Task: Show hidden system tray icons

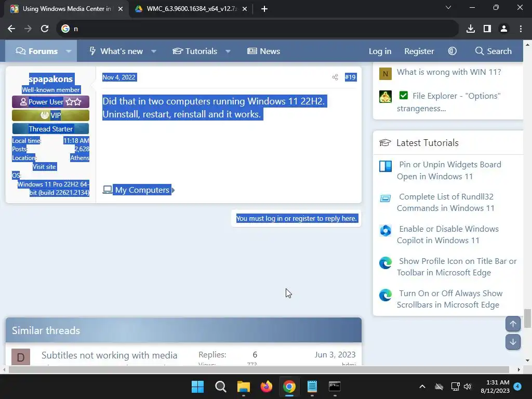Action: [x=422, y=387]
